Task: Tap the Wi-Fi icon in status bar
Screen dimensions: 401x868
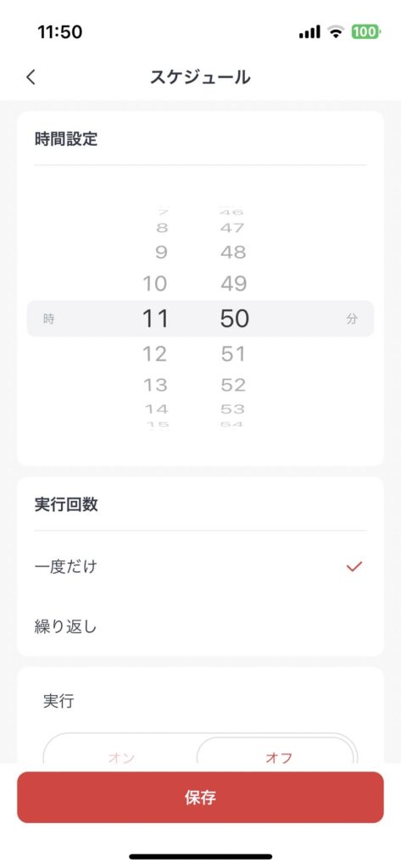Action: point(336,31)
